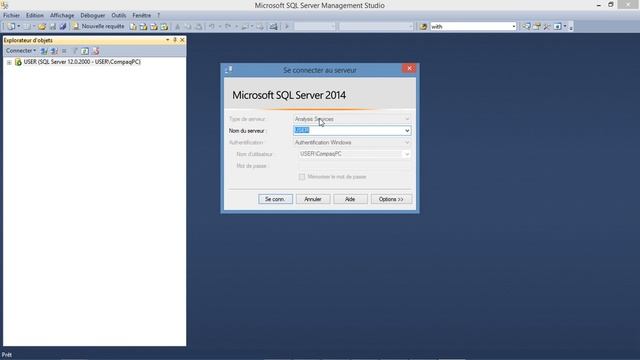This screenshot has width=640, height=360.
Task: Open the Connecter dropdown in Object Explorer
Action: click(x=20, y=51)
